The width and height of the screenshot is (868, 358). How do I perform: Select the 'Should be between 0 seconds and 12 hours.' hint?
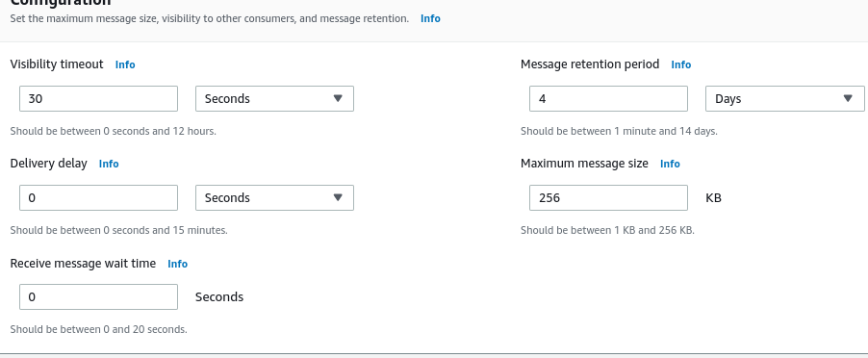click(113, 131)
